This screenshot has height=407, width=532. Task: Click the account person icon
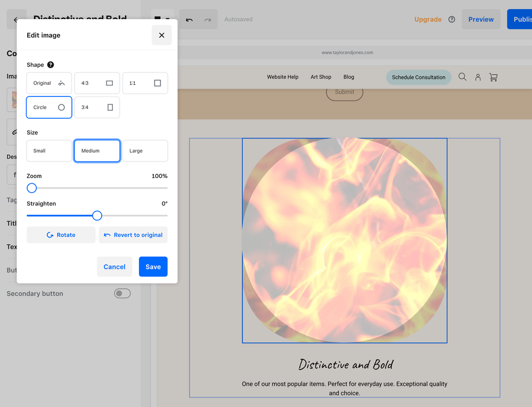point(478,77)
